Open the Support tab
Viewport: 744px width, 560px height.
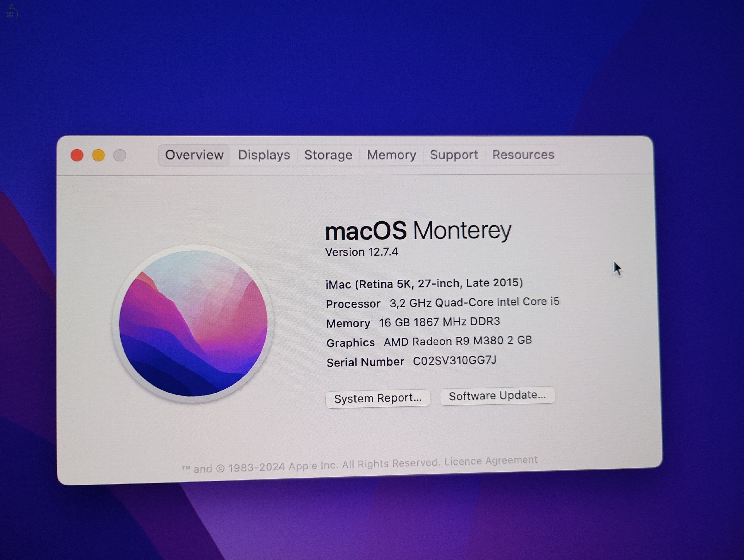(454, 155)
